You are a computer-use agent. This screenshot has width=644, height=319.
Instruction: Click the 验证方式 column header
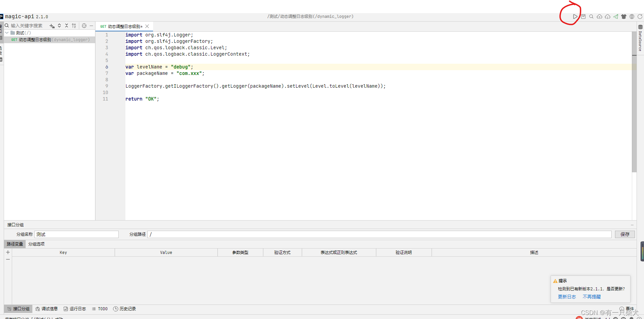282,253
